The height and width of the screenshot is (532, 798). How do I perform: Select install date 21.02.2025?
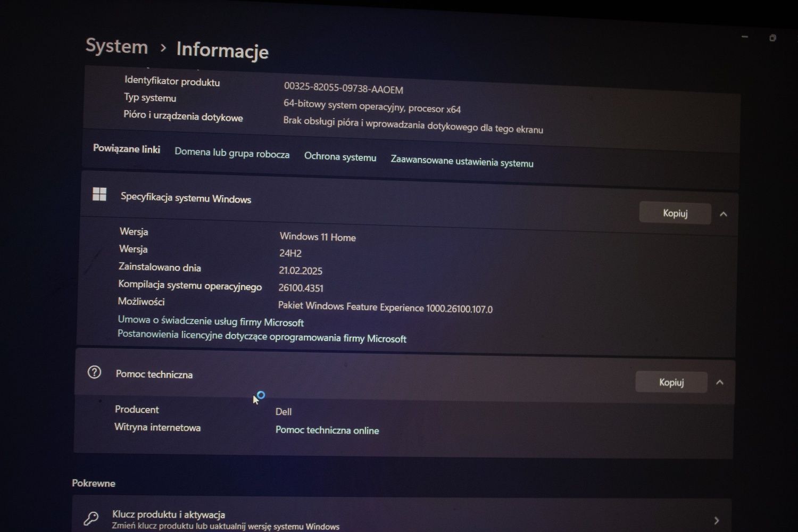pos(301,270)
